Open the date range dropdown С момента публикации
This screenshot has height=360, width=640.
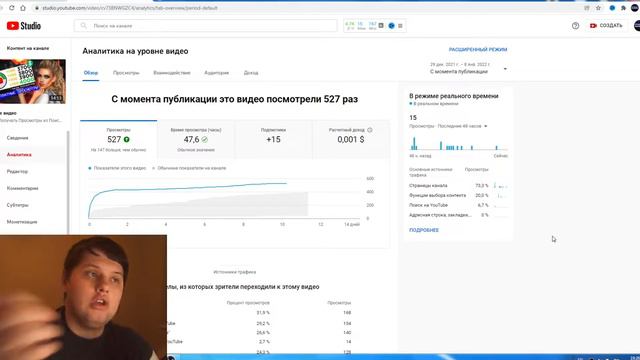468,68
